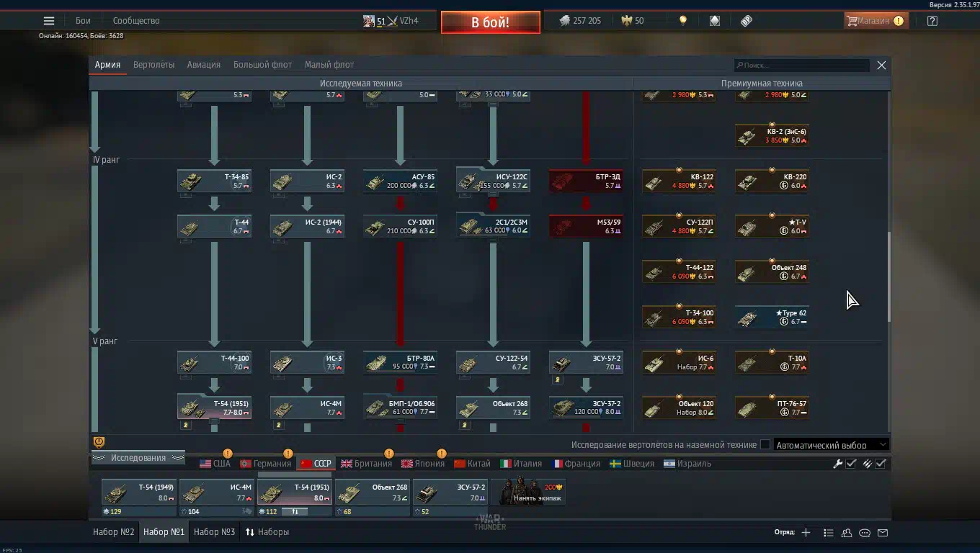Open the Наборы presets list
This screenshot has width=980, height=553.
tap(267, 532)
